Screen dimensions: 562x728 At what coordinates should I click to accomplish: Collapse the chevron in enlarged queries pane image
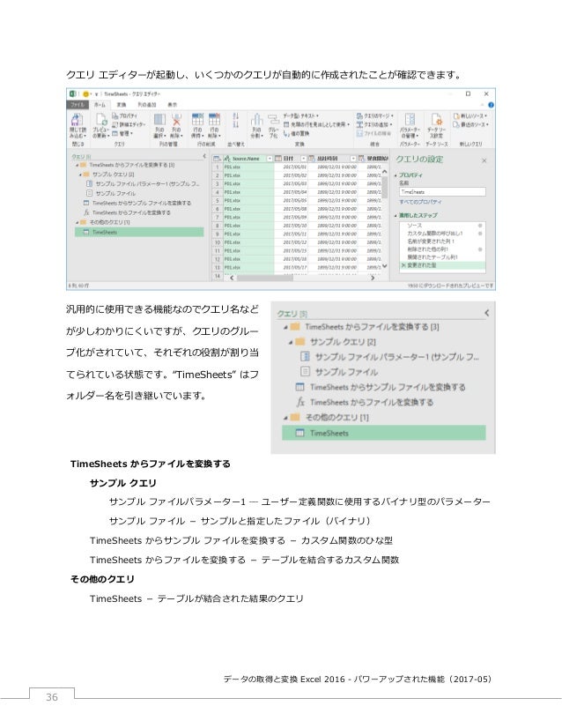pyautogui.click(x=486, y=313)
